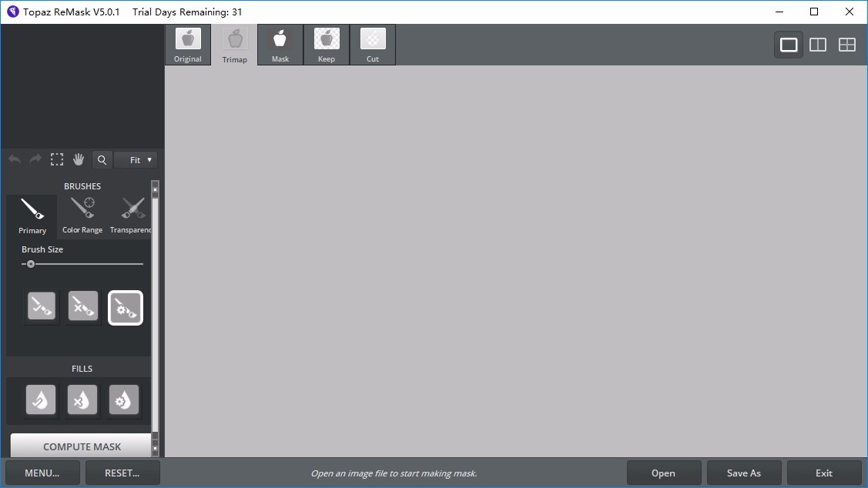Click the Open button
868x488 pixels.
click(x=663, y=473)
